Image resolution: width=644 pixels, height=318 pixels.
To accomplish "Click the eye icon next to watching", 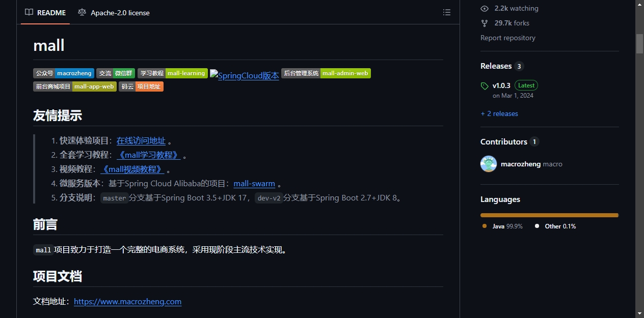I will (485, 8).
